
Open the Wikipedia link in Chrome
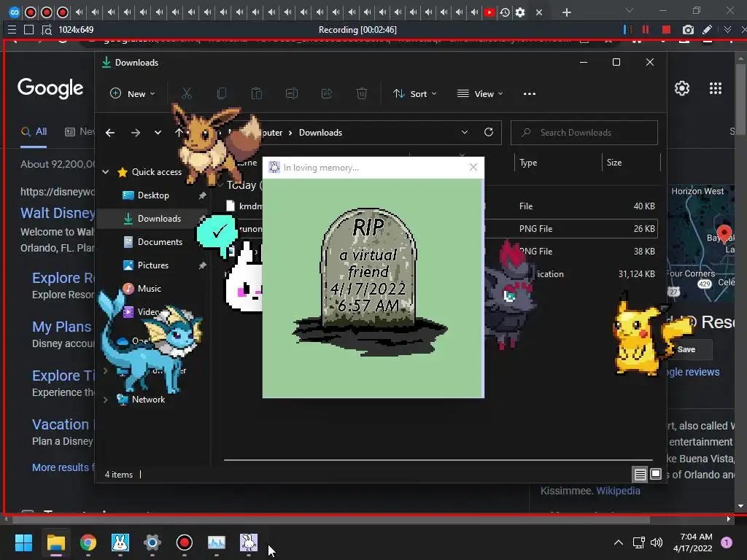point(618,491)
